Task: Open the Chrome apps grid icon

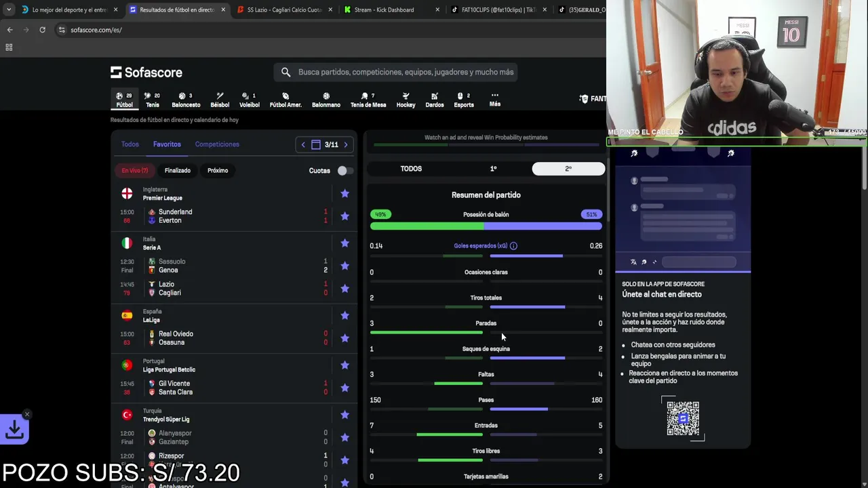Action: [x=9, y=47]
